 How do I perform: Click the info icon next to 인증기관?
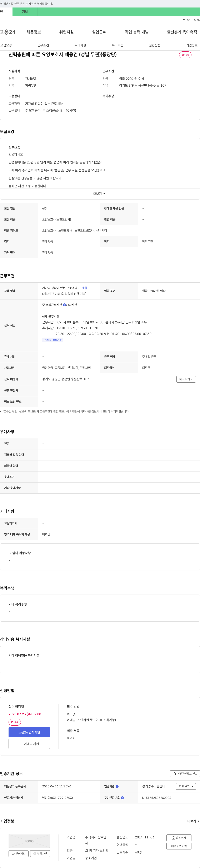coord(117,786)
